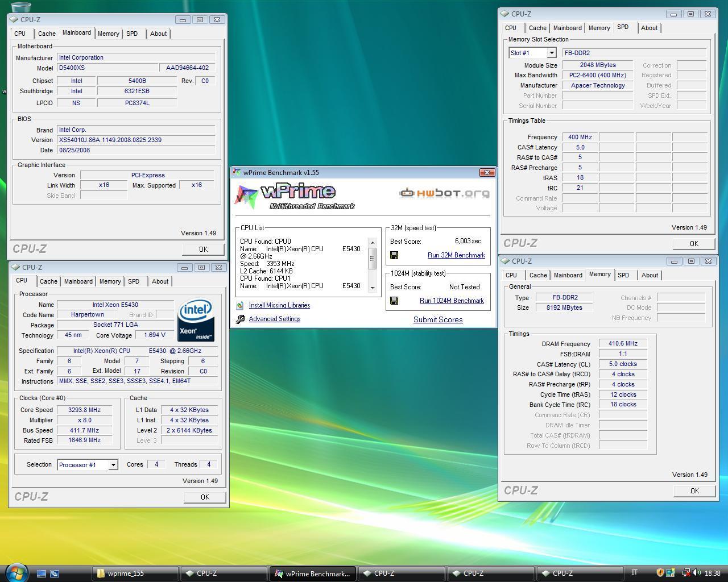
Task: Click Run 32M Benchmark link
Action: point(456,255)
